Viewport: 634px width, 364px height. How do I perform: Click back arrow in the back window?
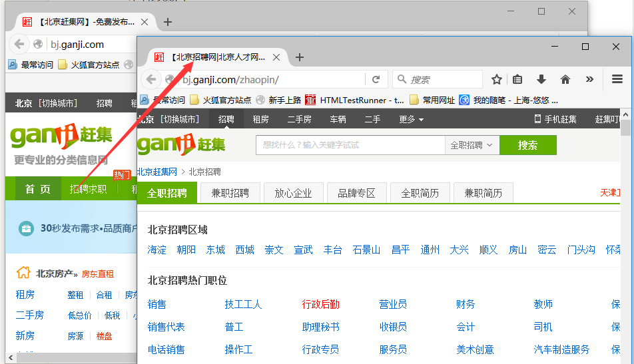(x=19, y=44)
